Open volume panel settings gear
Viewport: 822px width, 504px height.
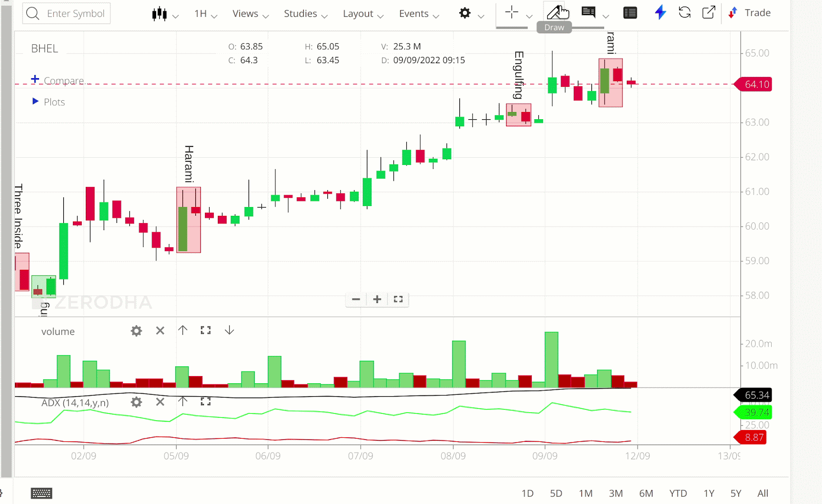coord(136,331)
